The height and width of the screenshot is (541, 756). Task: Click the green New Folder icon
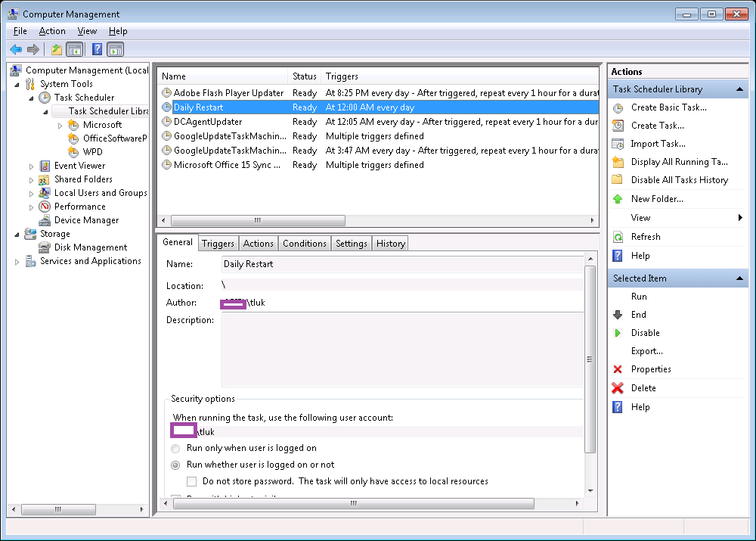(618, 199)
